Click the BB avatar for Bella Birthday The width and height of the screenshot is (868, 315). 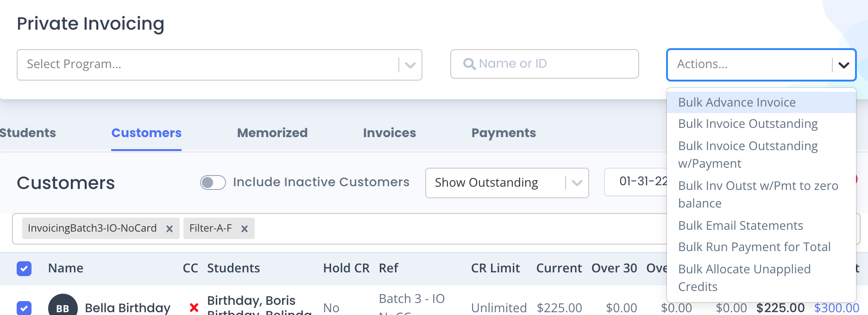coord(63,306)
